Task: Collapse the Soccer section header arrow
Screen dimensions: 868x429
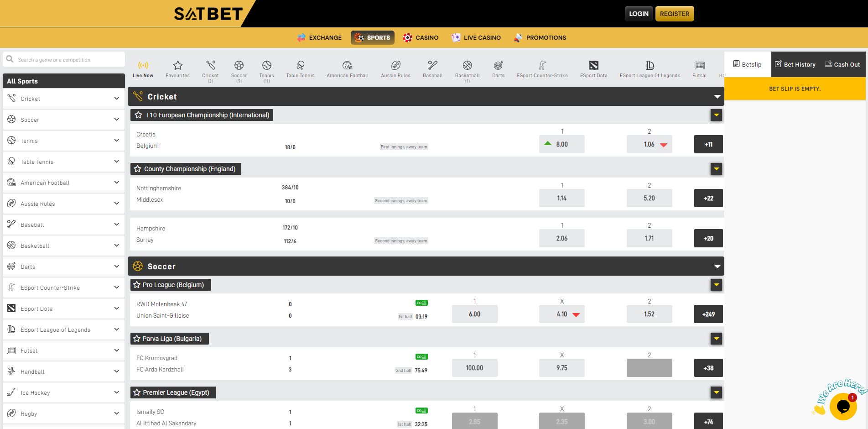Action: [x=717, y=267]
